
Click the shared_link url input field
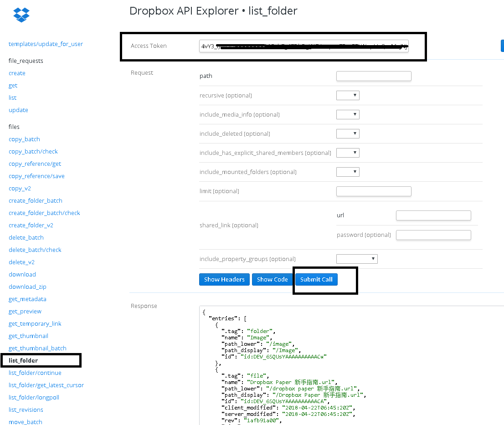pos(434,215)
